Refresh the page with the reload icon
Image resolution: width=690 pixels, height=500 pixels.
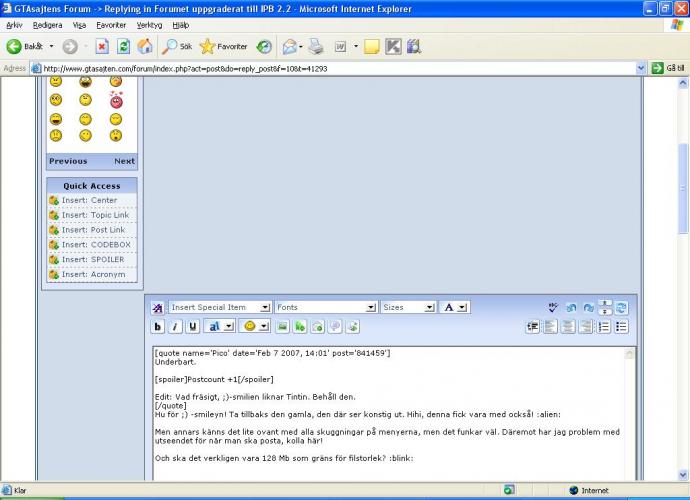[x=123, y=46]
